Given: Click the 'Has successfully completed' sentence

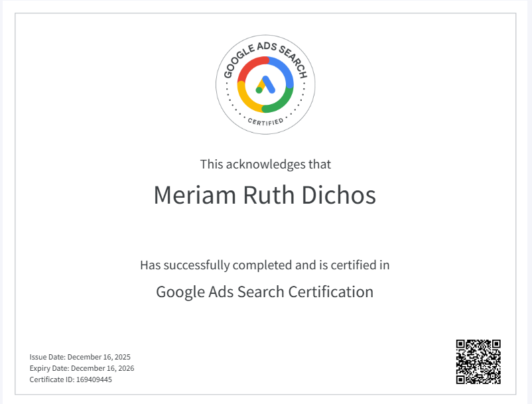Looking at the screenshot, I should point(265,265).
